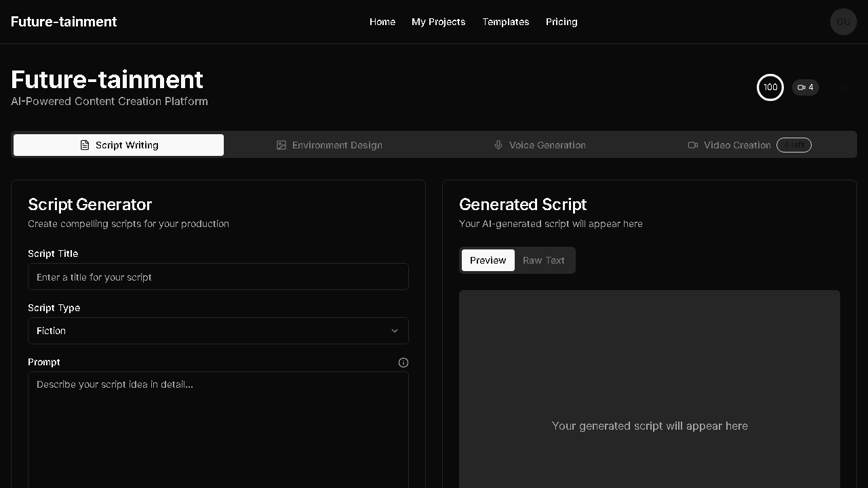
Task: Open the Video Creation tab
Action: click(749, 145)
